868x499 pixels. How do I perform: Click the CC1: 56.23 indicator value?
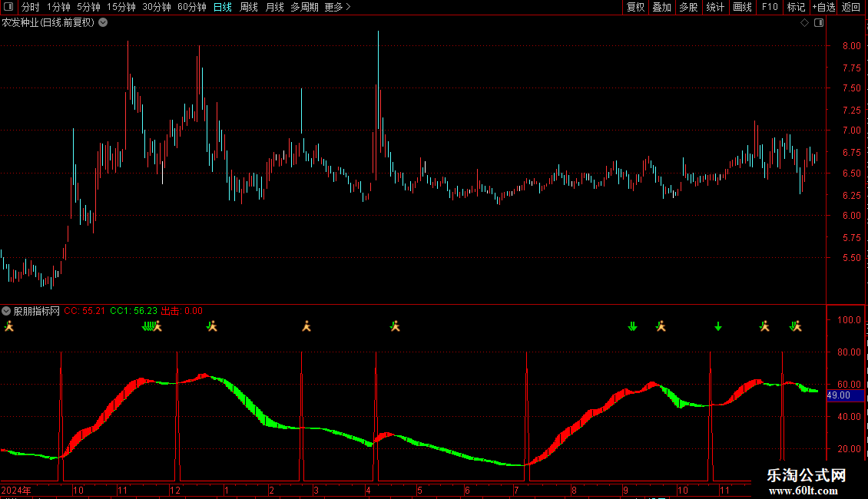pos(134,311)
